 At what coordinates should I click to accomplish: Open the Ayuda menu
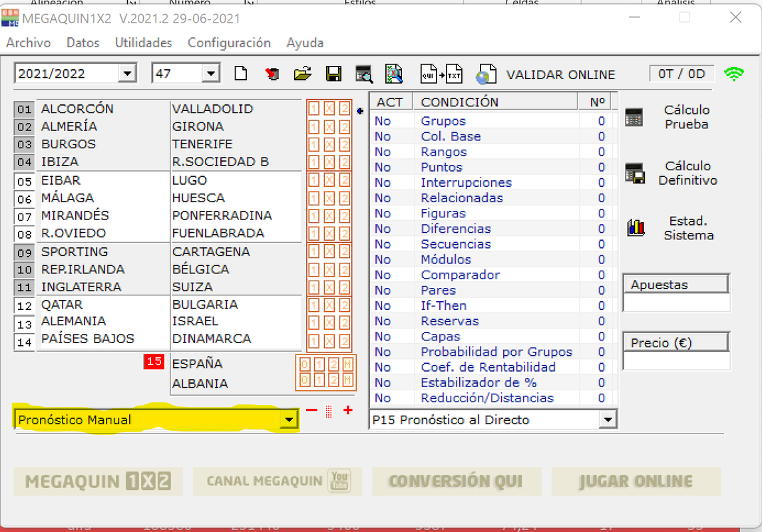(305, 43)
